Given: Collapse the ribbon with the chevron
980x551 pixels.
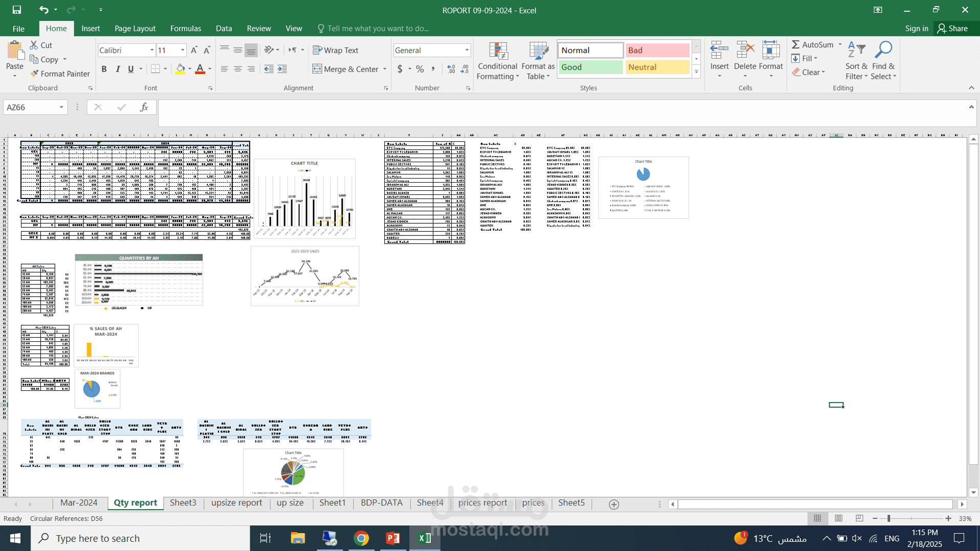Looking at the screenshot, I should [971, 88].
